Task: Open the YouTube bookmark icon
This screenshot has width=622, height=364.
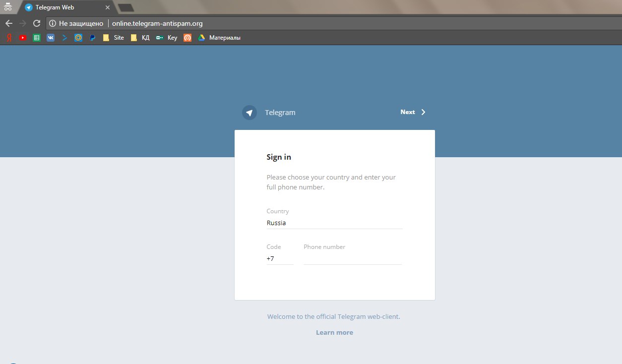Action: click(x=23, y=38)
